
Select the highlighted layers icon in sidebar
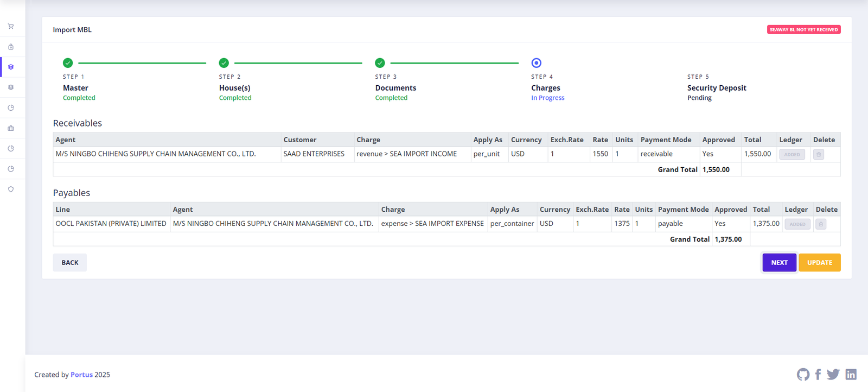coord(11,67)
